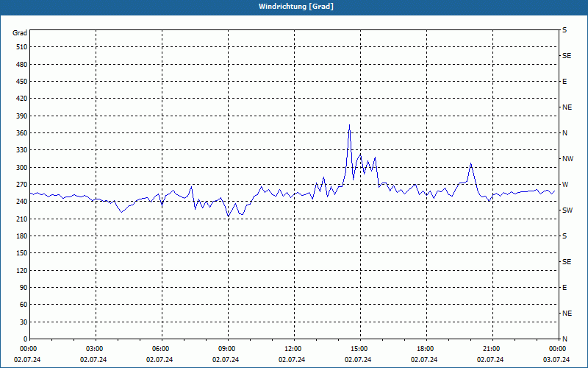The image size is (588, 368).
Task: Click the E compass label at 450 level
Action: pos(564,82)
